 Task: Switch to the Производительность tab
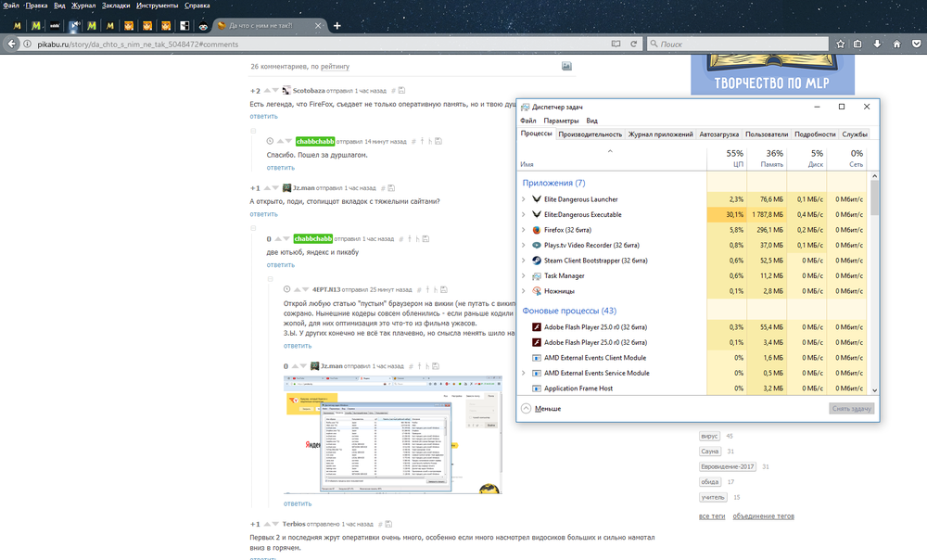590,134
